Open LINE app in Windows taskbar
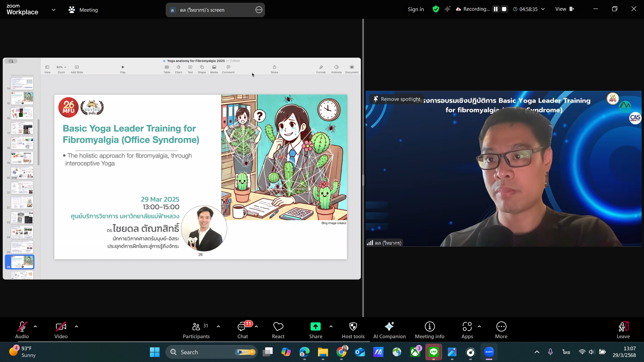 (433, 352)
